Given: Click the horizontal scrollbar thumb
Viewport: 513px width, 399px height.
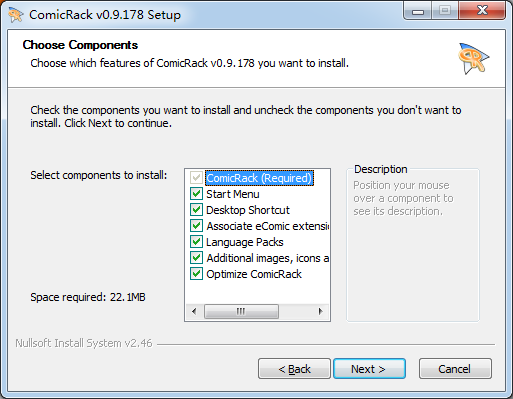Looking at the screenshot, I should point(241,311).
